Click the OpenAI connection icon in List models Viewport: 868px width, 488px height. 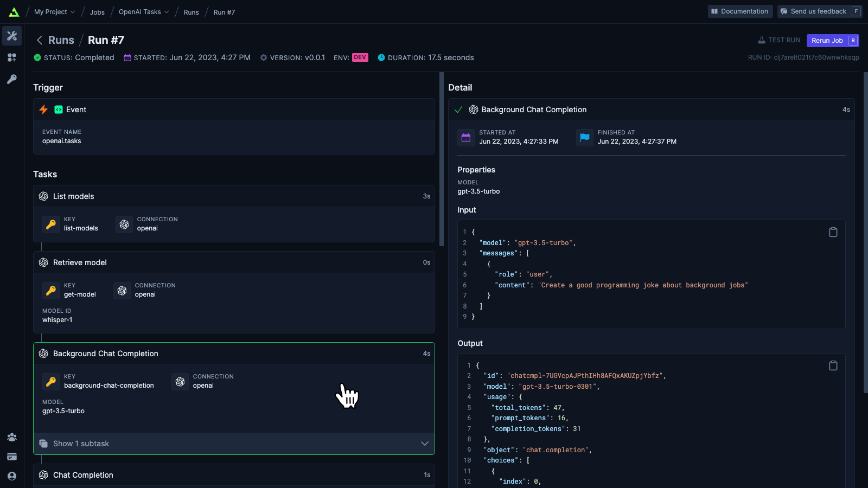124,224
